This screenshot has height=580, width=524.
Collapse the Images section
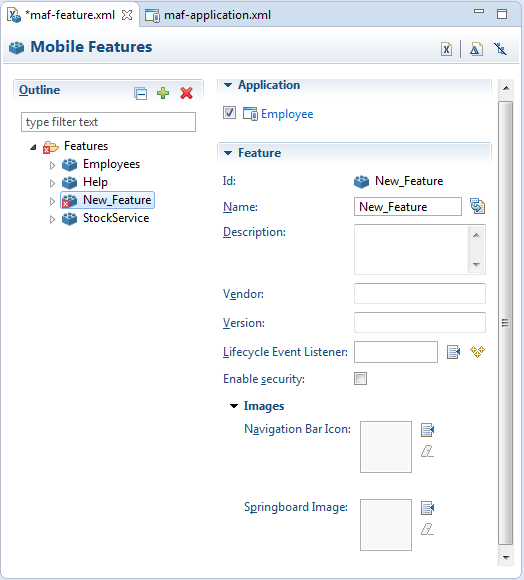click(234, 406)
